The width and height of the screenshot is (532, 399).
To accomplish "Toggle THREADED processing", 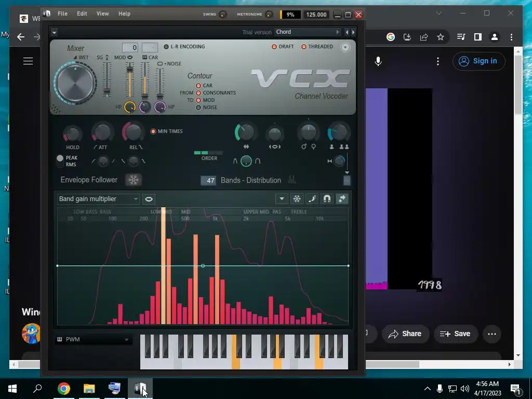I will coord(317,46).
